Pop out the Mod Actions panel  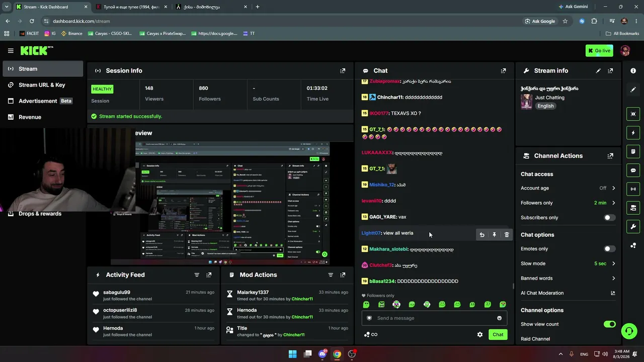343,275
